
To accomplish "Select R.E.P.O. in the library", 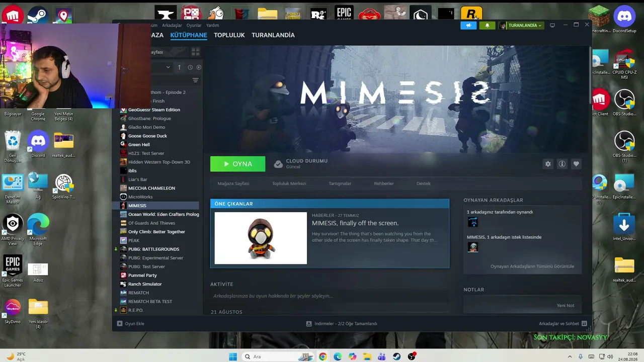I will click(x=136, y=310).
